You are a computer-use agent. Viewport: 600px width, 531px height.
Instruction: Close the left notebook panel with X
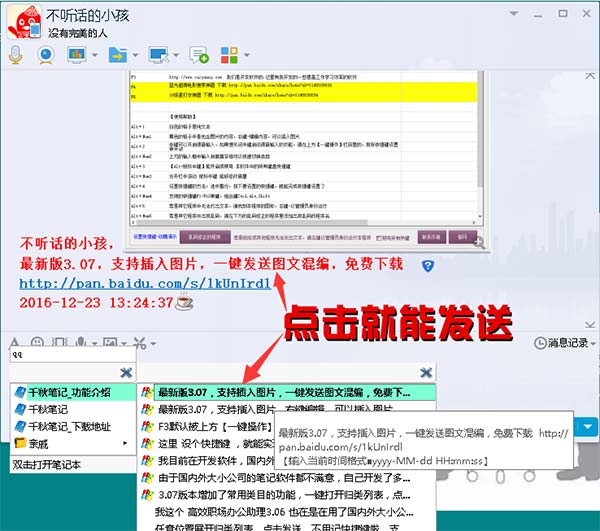126,373
